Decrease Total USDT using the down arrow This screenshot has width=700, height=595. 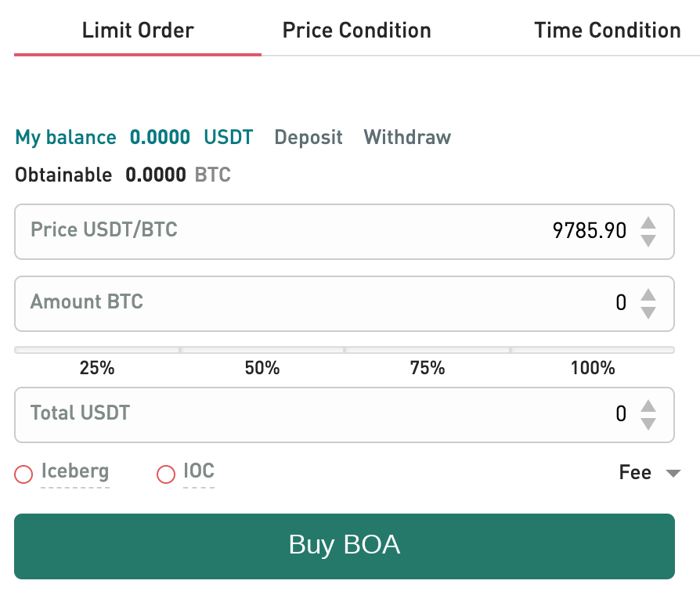pos(648,424)
